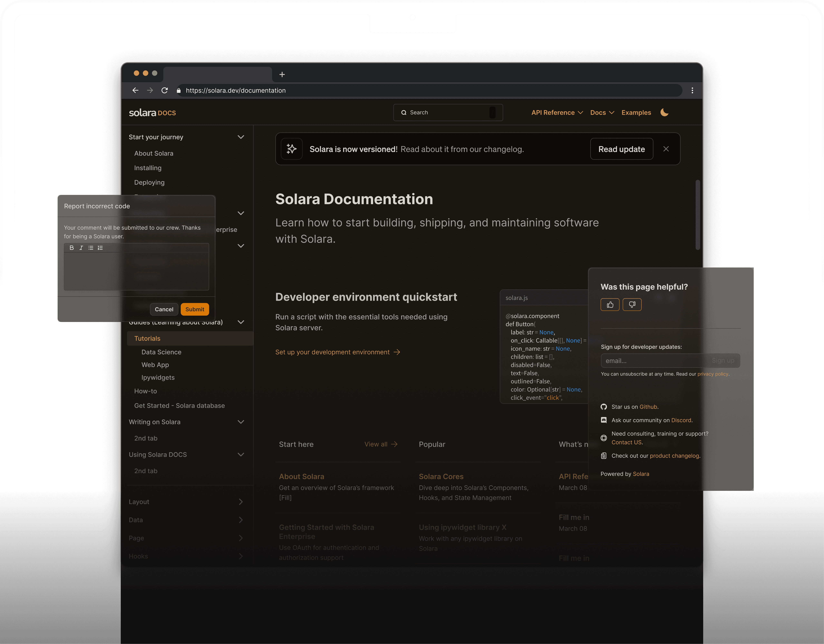Open a new browser tab
The height and width of the screenshot is (644, 824).
pos(282,74)
